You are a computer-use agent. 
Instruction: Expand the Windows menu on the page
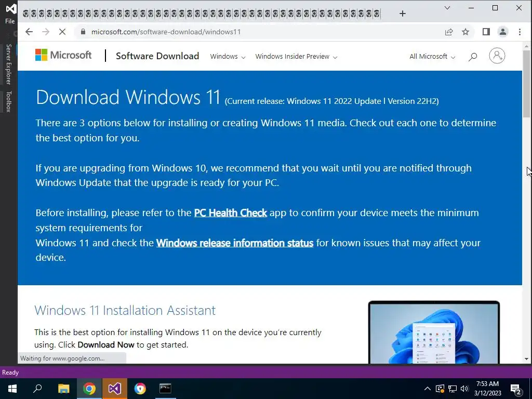(228, 57)
